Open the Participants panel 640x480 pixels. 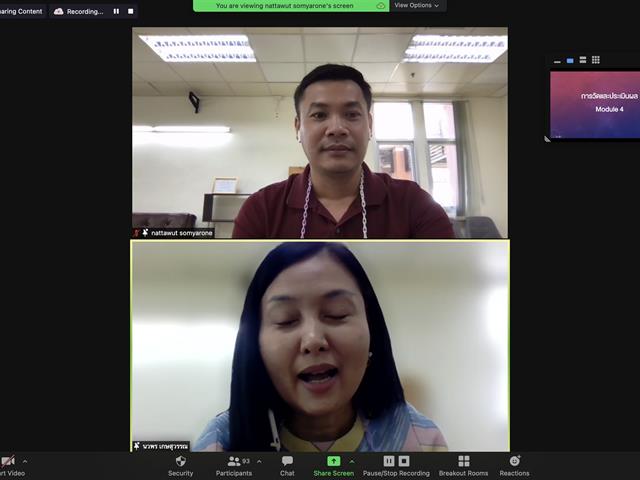tap(234, 466)
